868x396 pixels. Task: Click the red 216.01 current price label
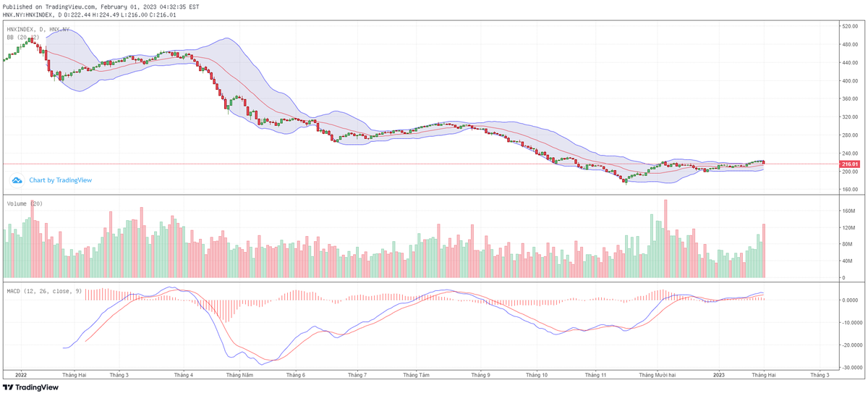pos(848,164)
